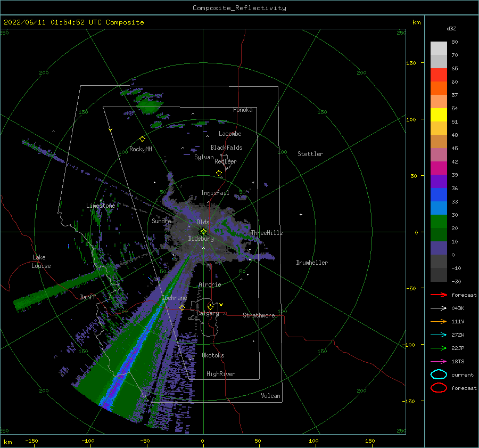Screen dimensions: 479x448
Task: Click the Drumheller label
Action: point(312,263)
